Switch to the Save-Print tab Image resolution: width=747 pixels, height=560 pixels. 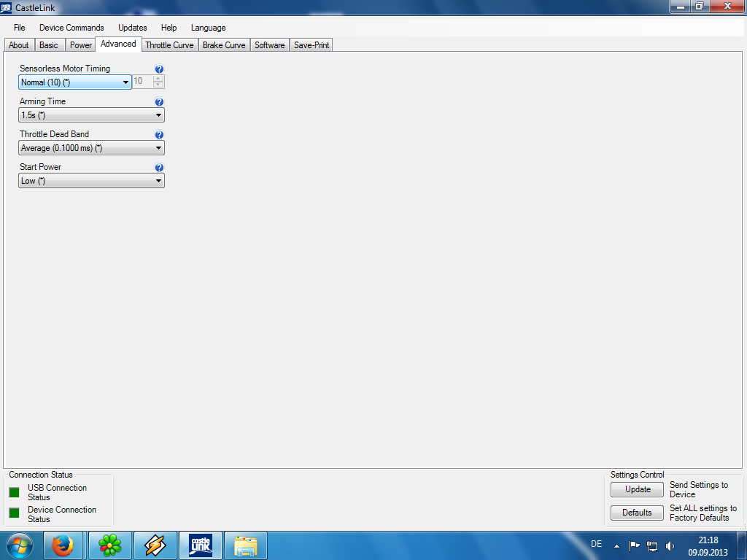[311, 45]
